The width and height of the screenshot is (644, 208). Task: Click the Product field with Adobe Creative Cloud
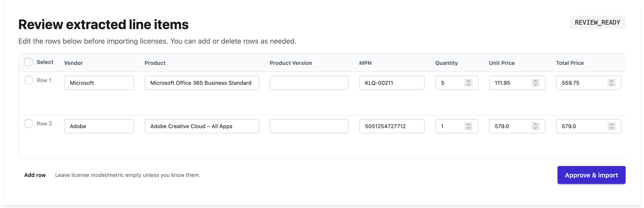tap(202, 126)
